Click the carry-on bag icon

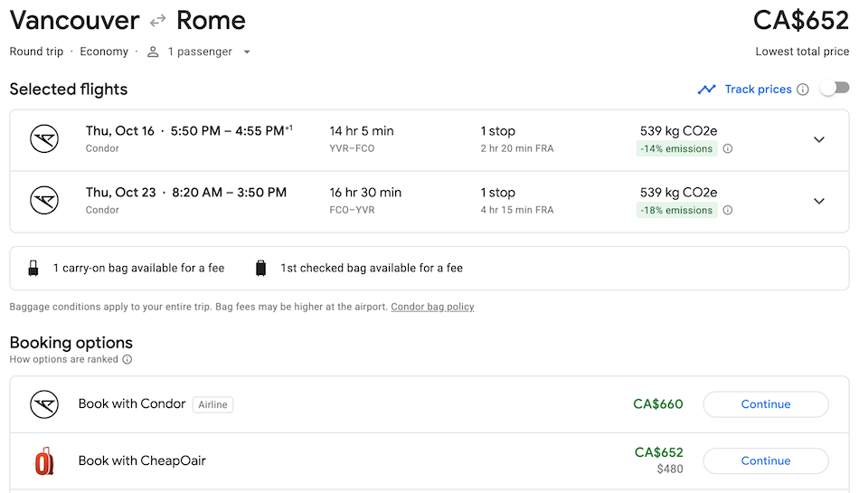pyautogui.click(x=33, y=268)
